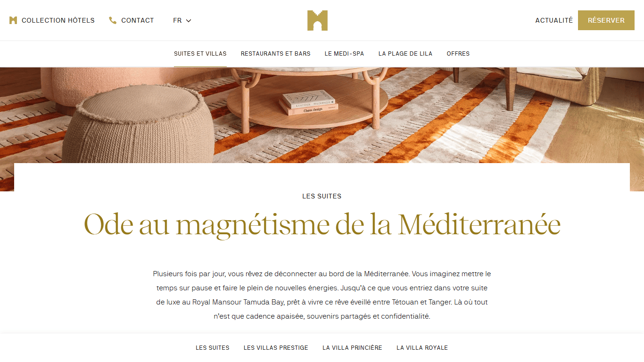
Task: Select Les Villas Prestige in bottom bar
Action: point(276,348)
